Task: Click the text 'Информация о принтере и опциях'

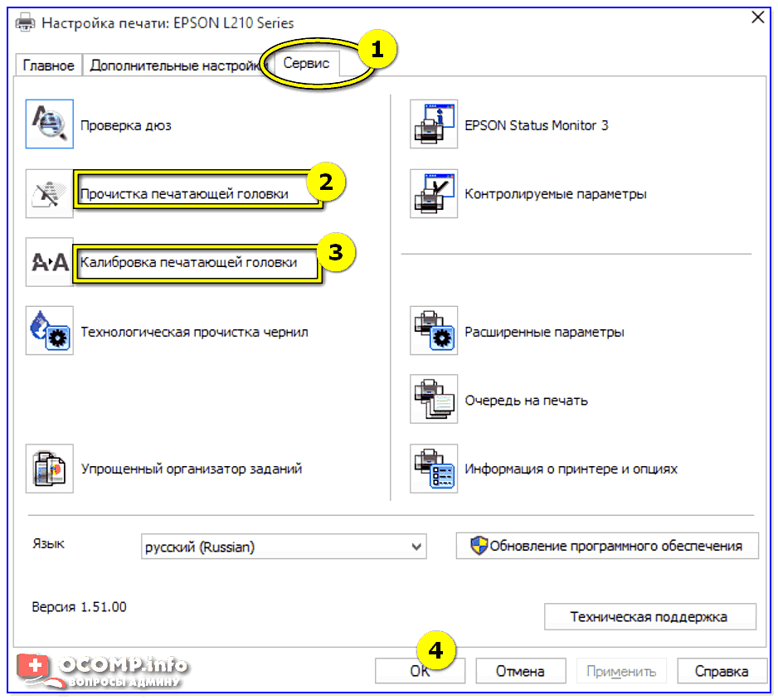Action: [x=571, y=469]
